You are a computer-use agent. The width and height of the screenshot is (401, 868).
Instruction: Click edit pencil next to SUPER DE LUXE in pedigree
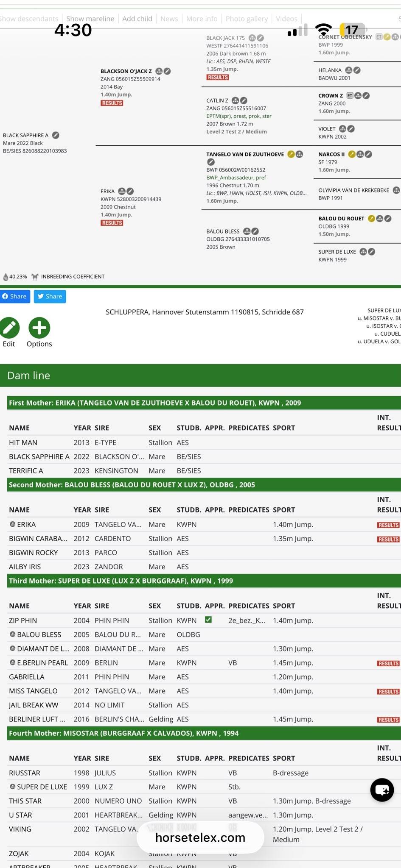point(371,251)
